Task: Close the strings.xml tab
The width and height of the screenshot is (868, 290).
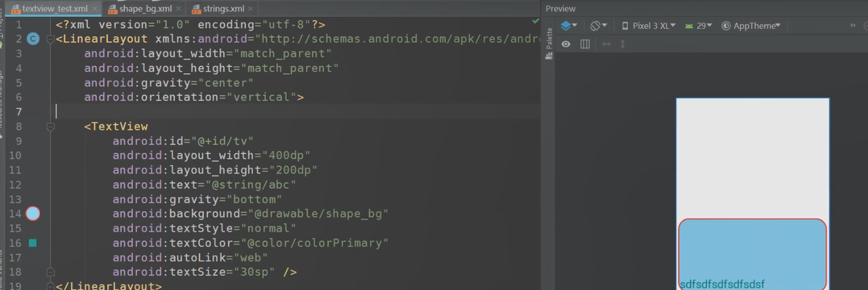Action: click(251, 9)
